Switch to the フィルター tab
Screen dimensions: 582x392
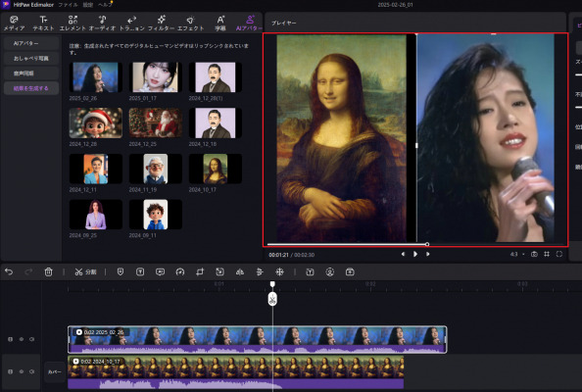tap(161, 23)
